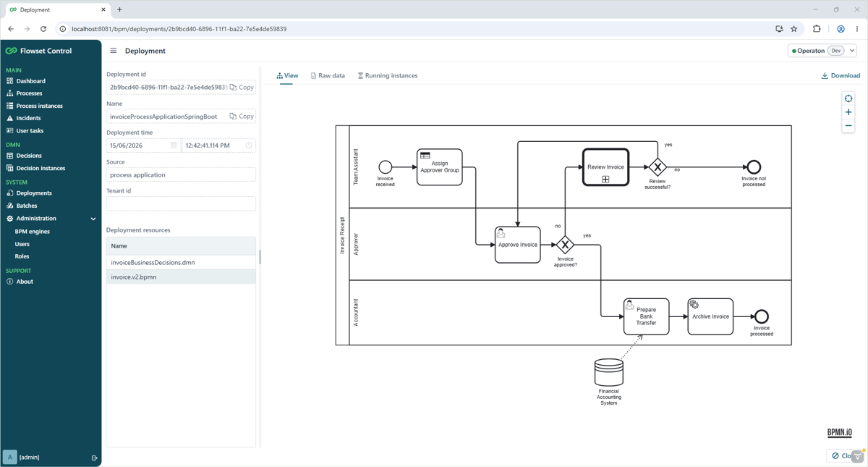This screenshot has width=868, height=467.
Task: Open Users under Administration
Action: tap(22, 244)
